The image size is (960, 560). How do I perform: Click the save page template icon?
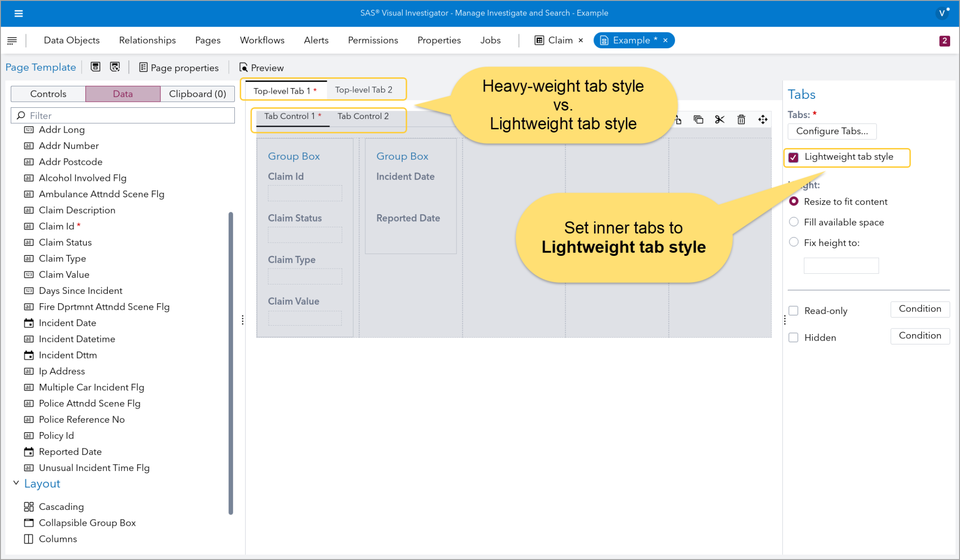point(96,67)
